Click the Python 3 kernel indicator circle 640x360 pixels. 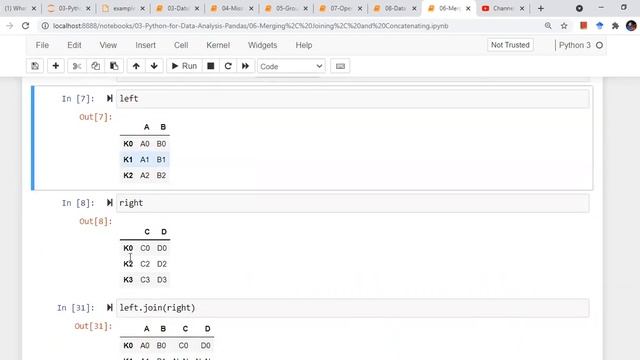(x=599, y=45)
